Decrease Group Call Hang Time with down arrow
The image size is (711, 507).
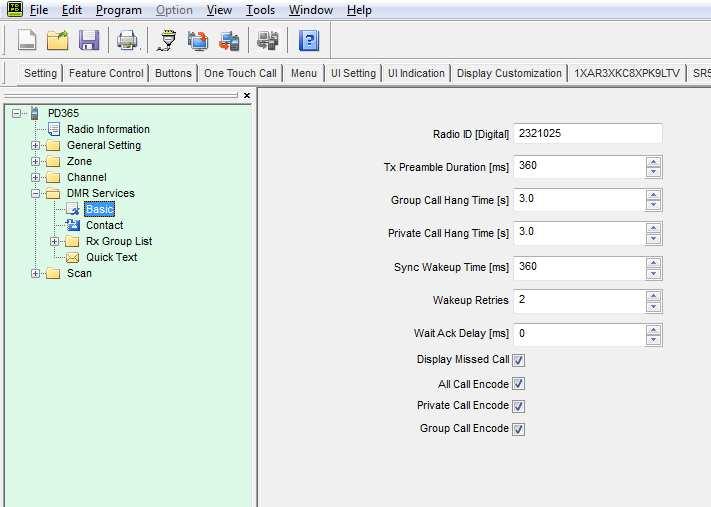click(653, 205)
